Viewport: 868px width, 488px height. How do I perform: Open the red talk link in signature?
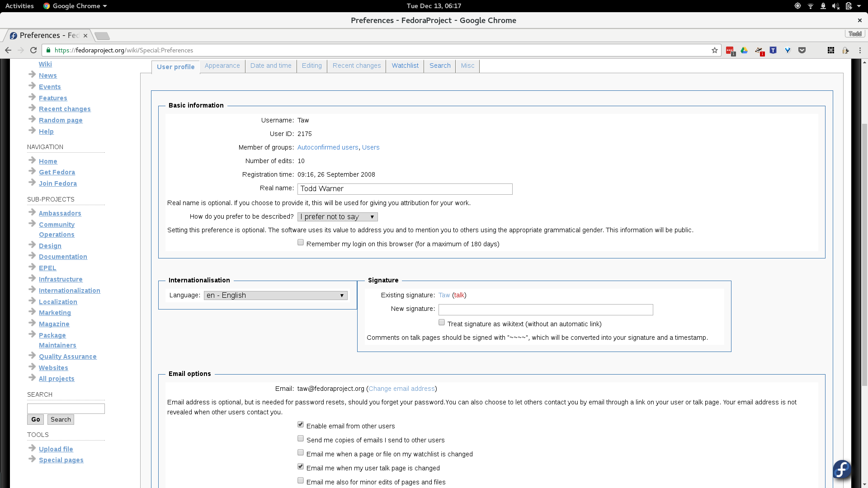[x=459, y=296]
